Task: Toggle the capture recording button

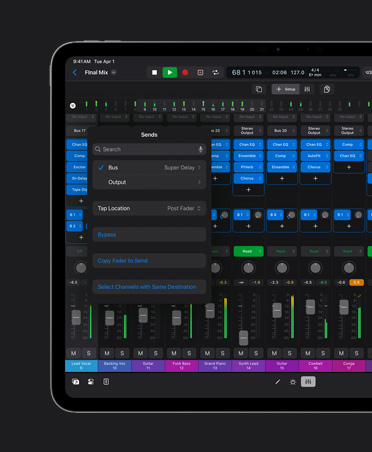Action: [x=200, y=72]
